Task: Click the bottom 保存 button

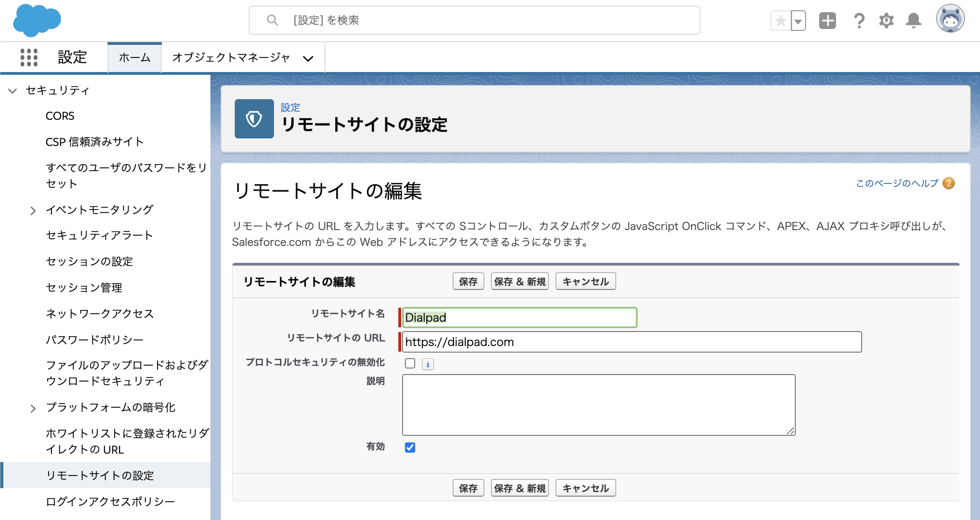Action: coord(468,488)
